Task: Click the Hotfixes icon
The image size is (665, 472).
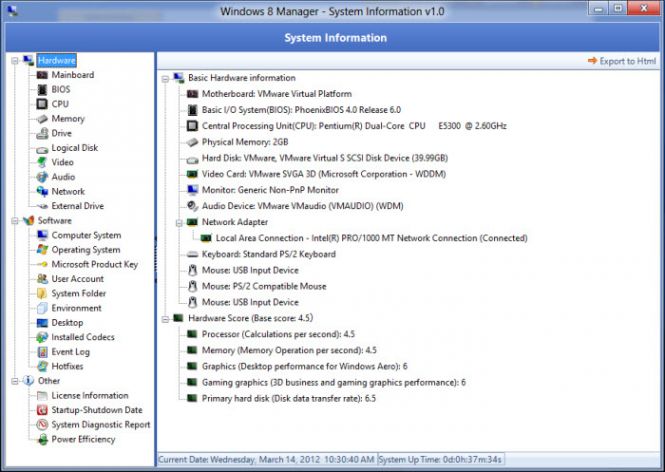Action: pos(42,366)
